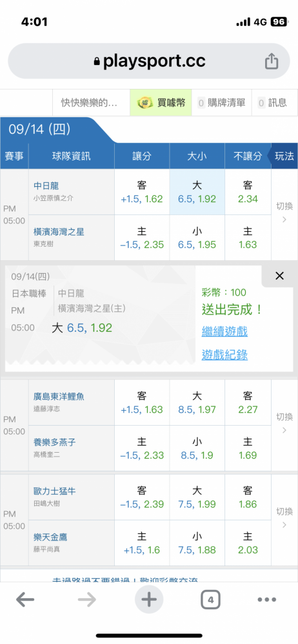Click 繼續遊戲 link
298x644 pixels.
point(224,331)
